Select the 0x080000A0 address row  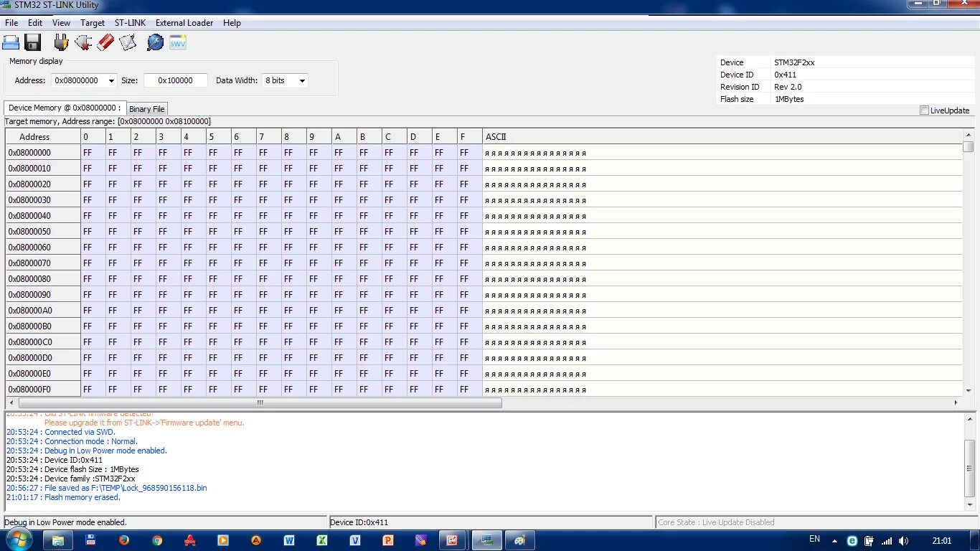[484, 311]
